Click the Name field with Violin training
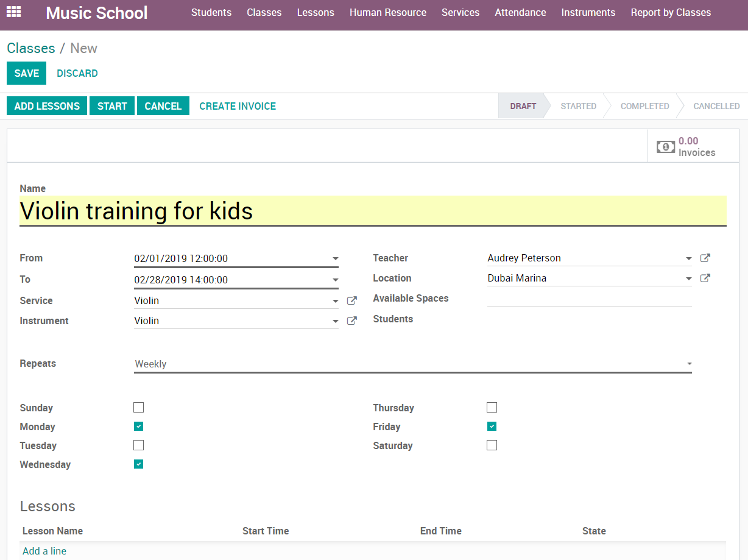 pyautogui.click(x=373, y=211)
